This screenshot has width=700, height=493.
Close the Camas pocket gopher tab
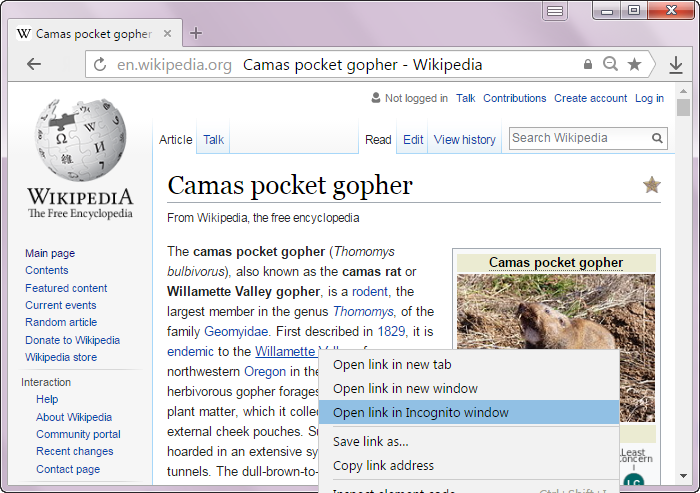click(x=167, y=33)
